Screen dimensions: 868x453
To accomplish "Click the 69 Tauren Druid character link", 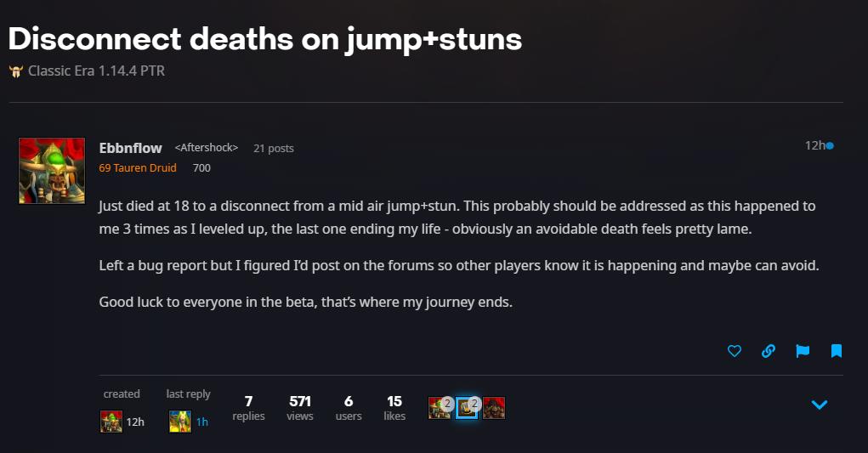I will click(x=138, y=167).
